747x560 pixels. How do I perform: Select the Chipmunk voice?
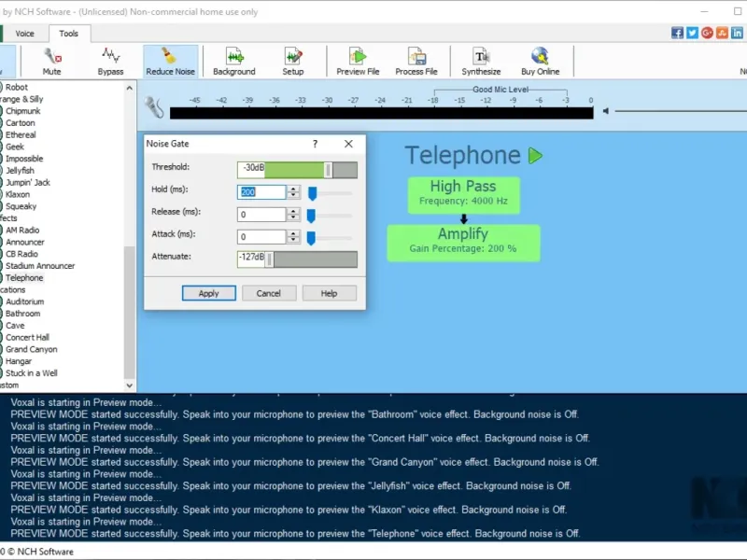point(22,111)
